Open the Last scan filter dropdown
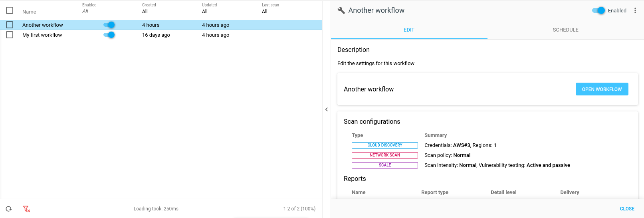Viewport: 644px width, 218px height. point(265,12)
